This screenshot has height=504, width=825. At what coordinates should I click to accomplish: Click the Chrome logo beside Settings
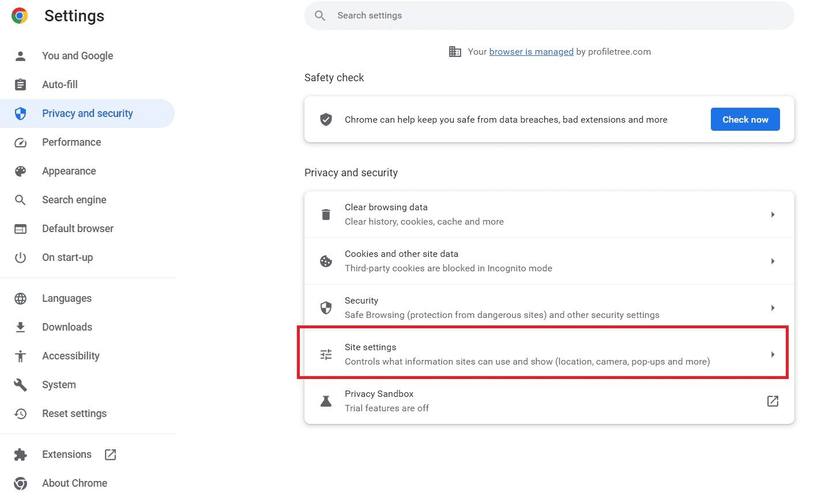coord(20,16)
